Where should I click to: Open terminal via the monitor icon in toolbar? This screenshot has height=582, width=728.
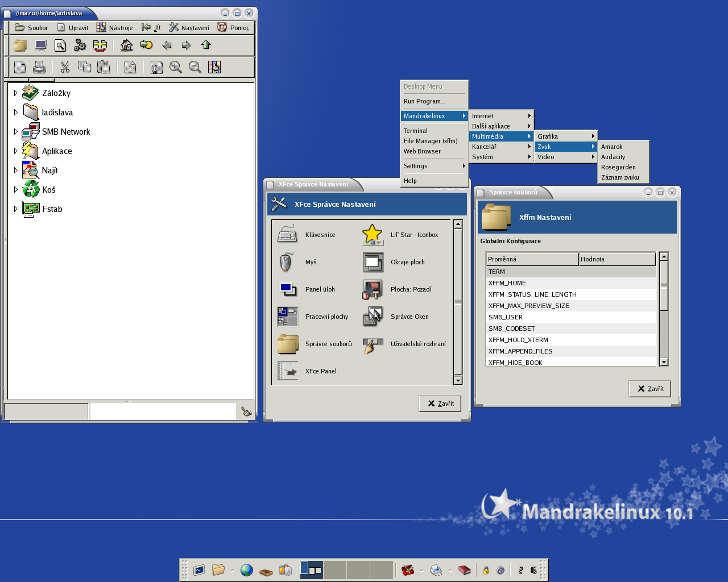[x=40, y=45]
